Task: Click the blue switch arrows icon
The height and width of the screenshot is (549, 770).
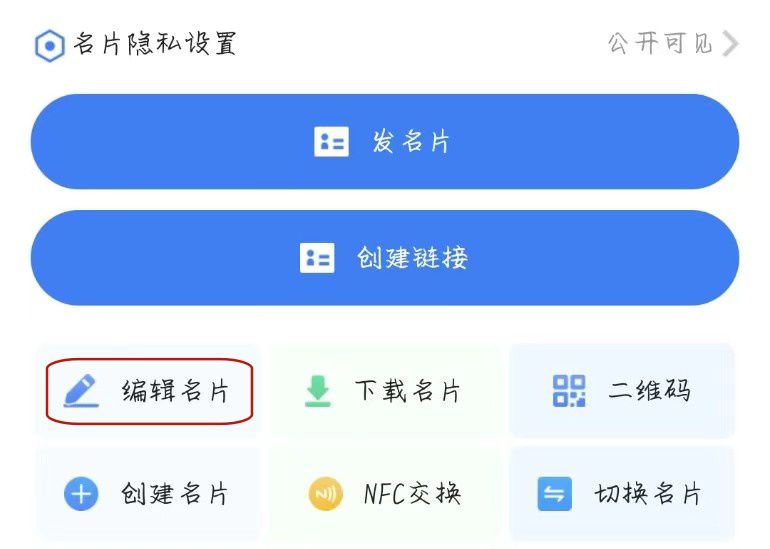Action: click(x=554, y=494)
